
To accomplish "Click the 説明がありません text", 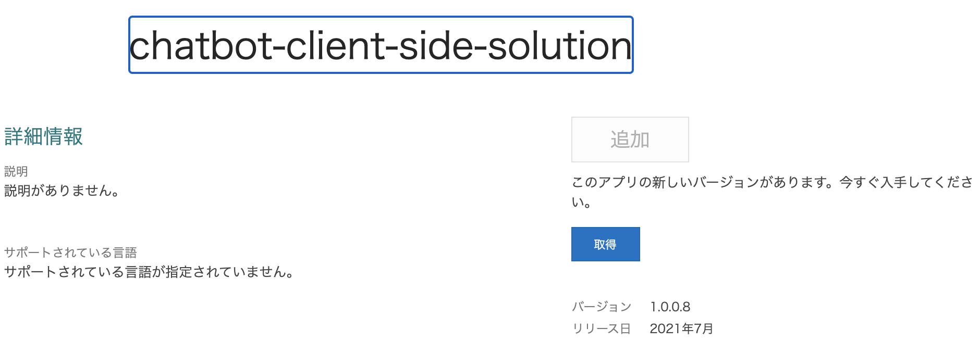I will [x=62, y=191].
